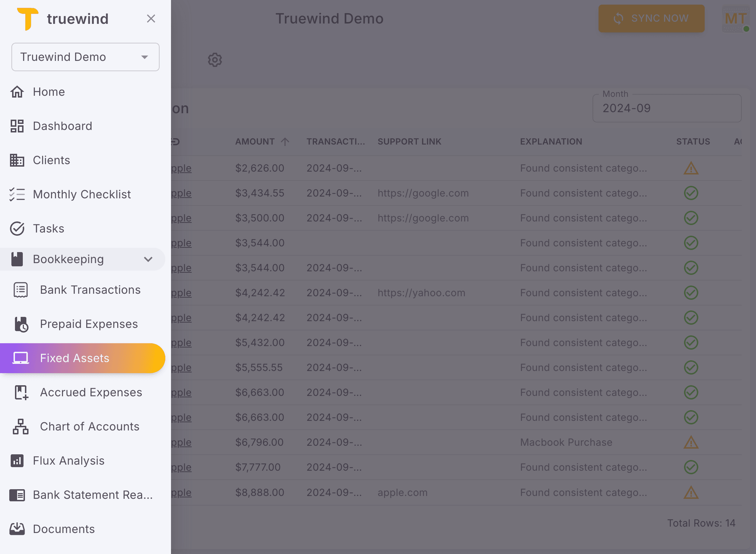The height and width of the screenshot is (554, 756).
Task: Open the settings gear icon
Action: coord(215,60)
